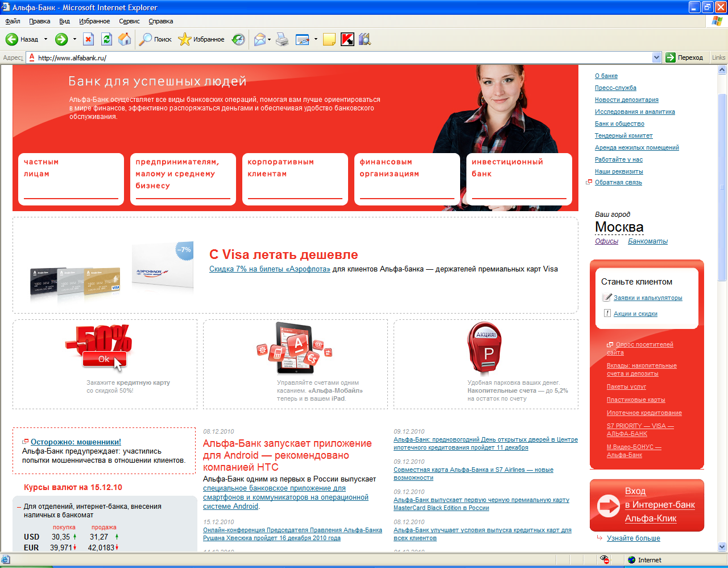Open the Edit button dropdown arrow
Screen dimensions: 728x568
click(x=316, y=39)
